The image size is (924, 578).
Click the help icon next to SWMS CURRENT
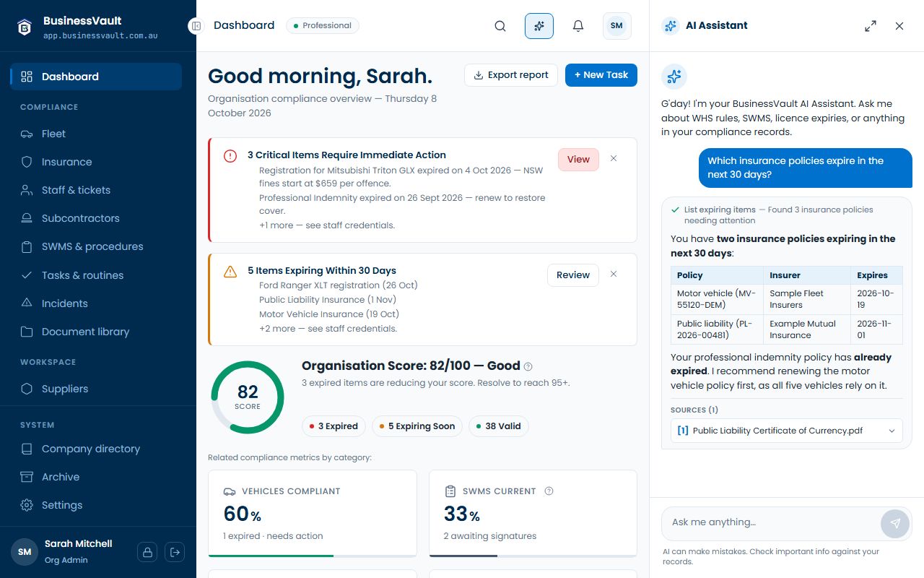549,491
